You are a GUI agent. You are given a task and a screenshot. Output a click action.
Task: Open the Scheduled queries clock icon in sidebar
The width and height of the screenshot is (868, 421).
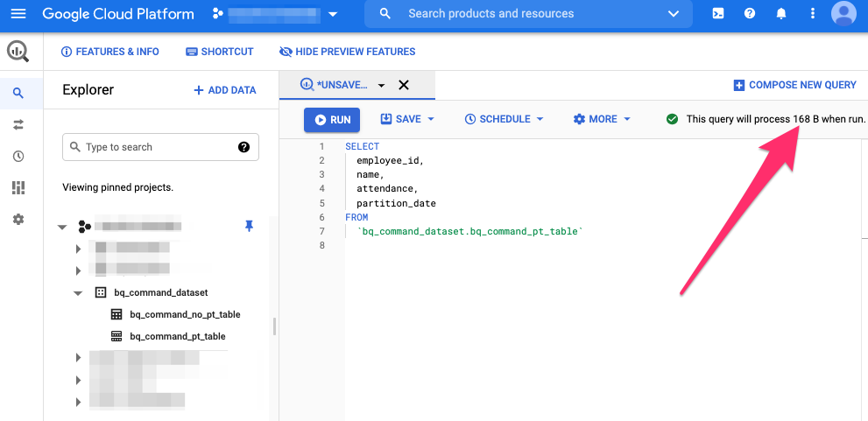click(18, 157)
